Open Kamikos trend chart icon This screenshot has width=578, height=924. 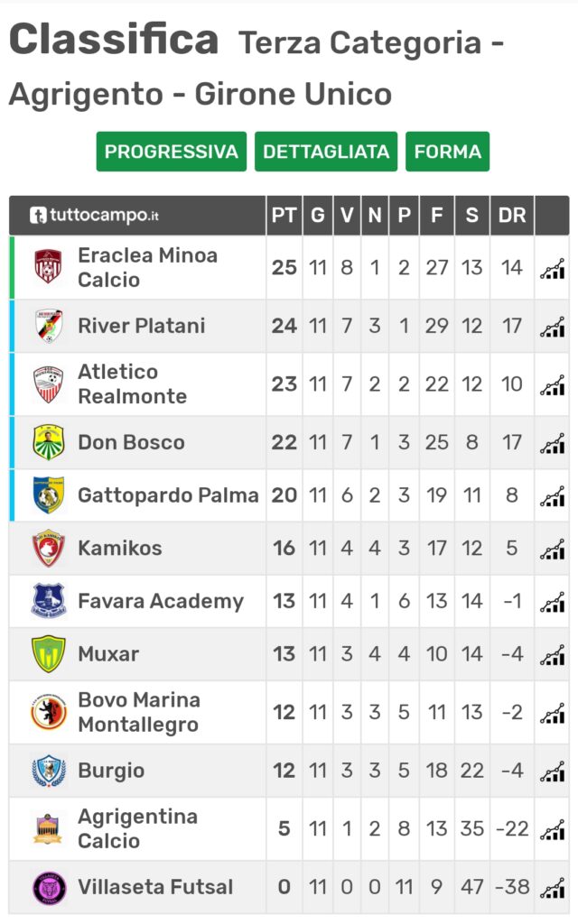point(552,550)
